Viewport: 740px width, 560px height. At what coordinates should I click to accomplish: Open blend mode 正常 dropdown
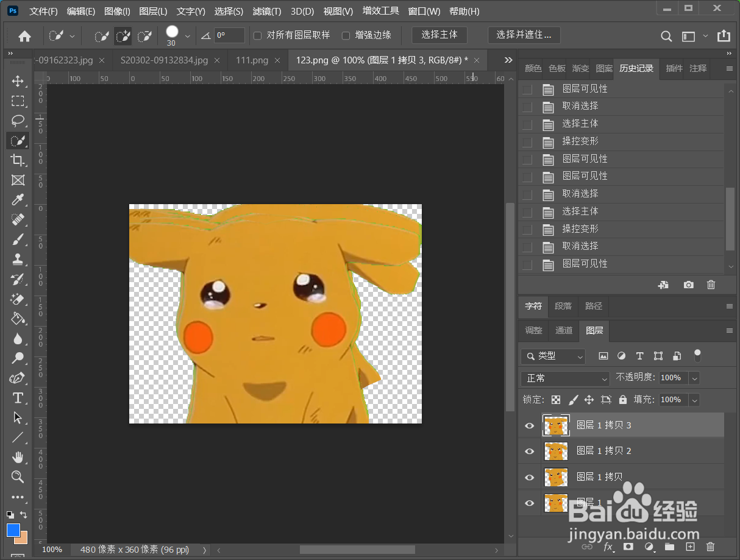tap(565, 378)
